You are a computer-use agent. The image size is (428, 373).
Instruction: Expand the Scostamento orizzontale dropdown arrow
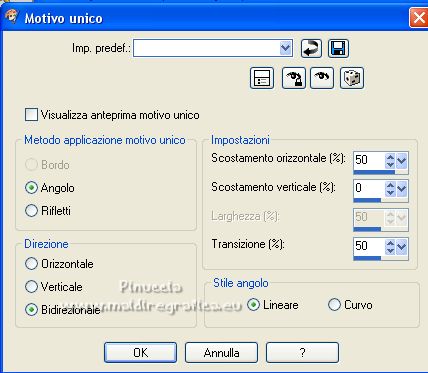pos(402,161)
